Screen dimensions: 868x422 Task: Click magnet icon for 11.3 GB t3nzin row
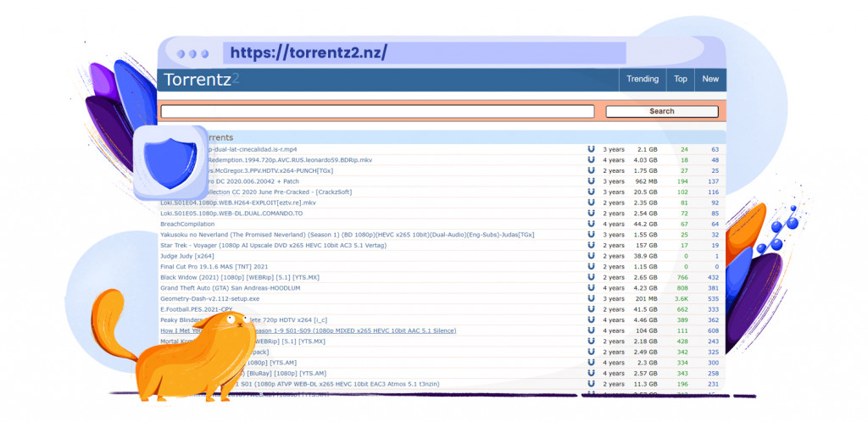(x=591, y=384)
